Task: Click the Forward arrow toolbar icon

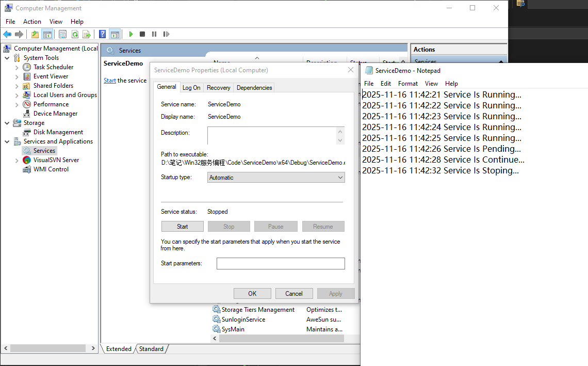Action: point(19,34)
